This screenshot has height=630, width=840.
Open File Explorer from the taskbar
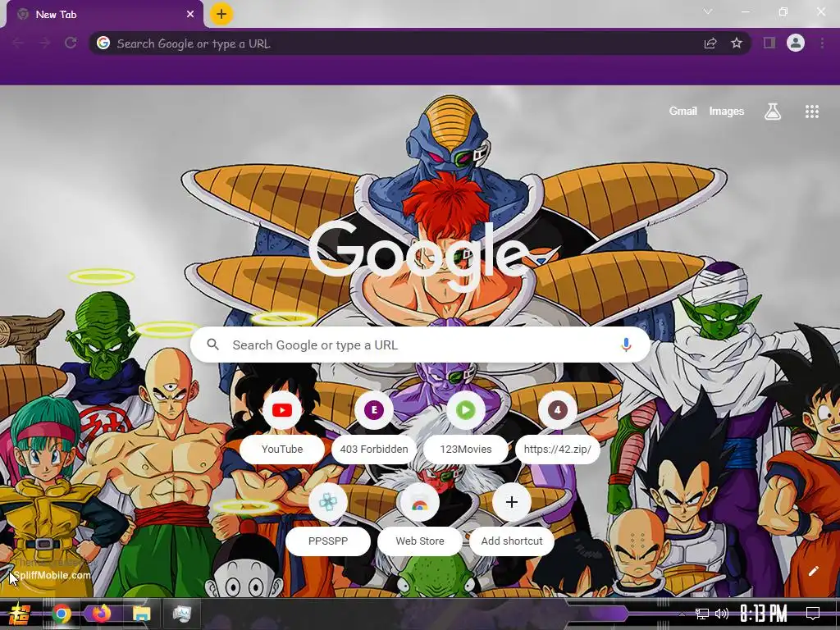(142, 614)
